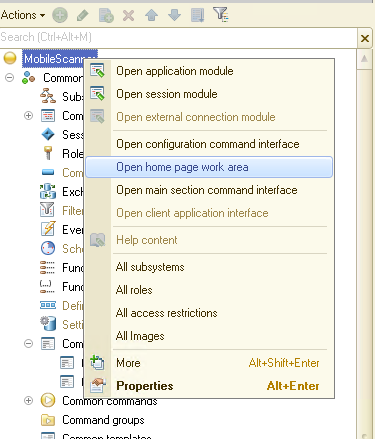Viewport: 375px width, 439px height.
Task: Click the Functional options icon
Action: (47, 267)
